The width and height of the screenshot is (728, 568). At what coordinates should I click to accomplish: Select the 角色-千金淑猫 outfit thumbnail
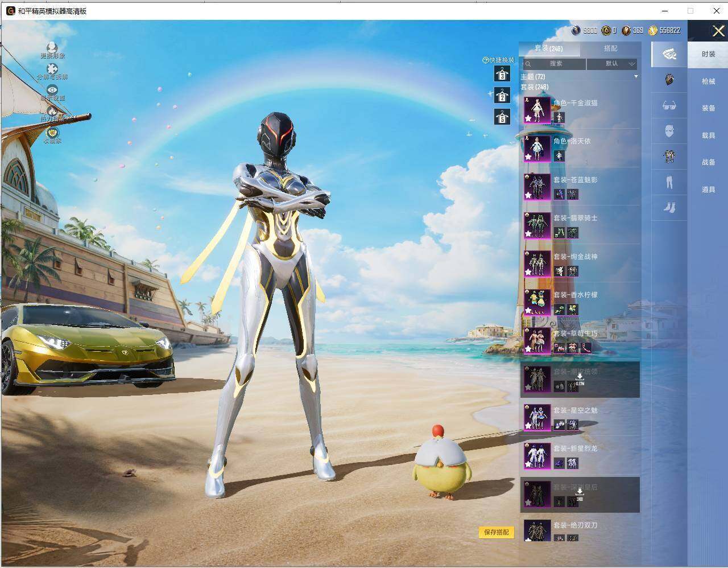tap(537, 110)
